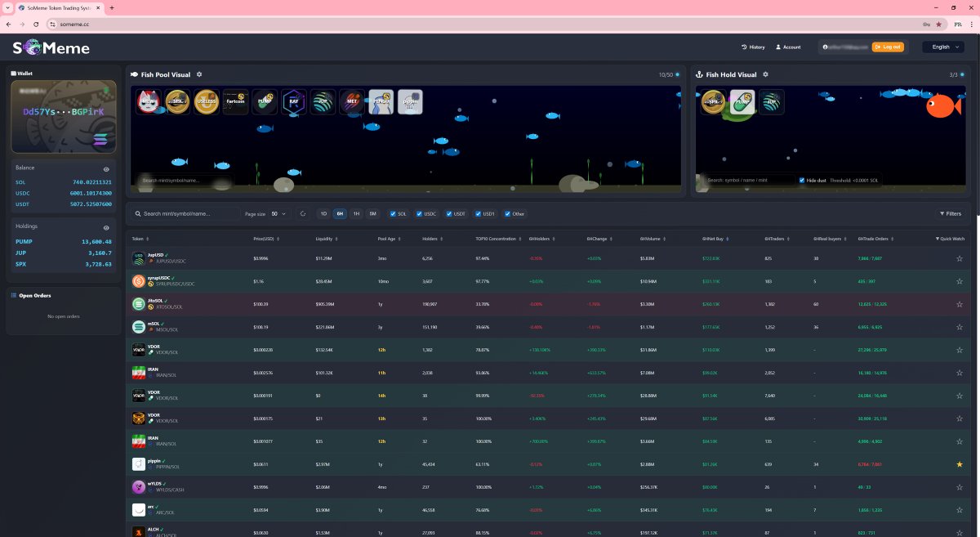Select the Fartcoin tile in Fish Pool
Image resolution: width=980 pixels, height=537 pixels.
point(235,102)
